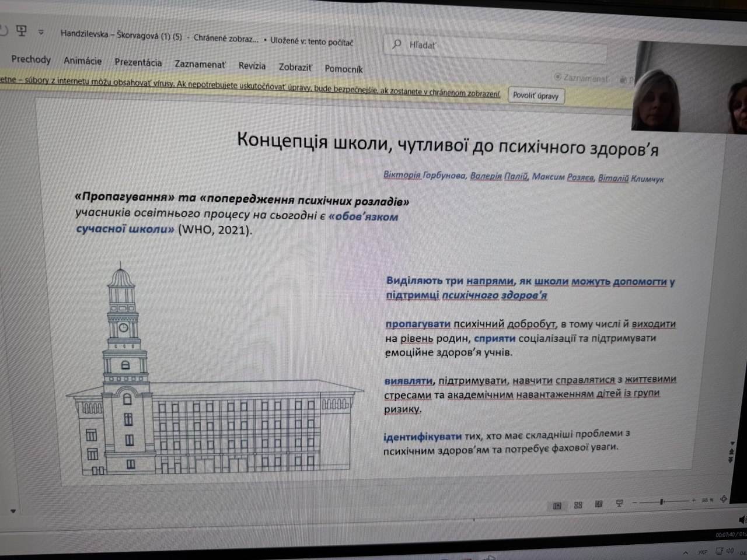Switch to Slide Sorter view icon

[578, 505]
